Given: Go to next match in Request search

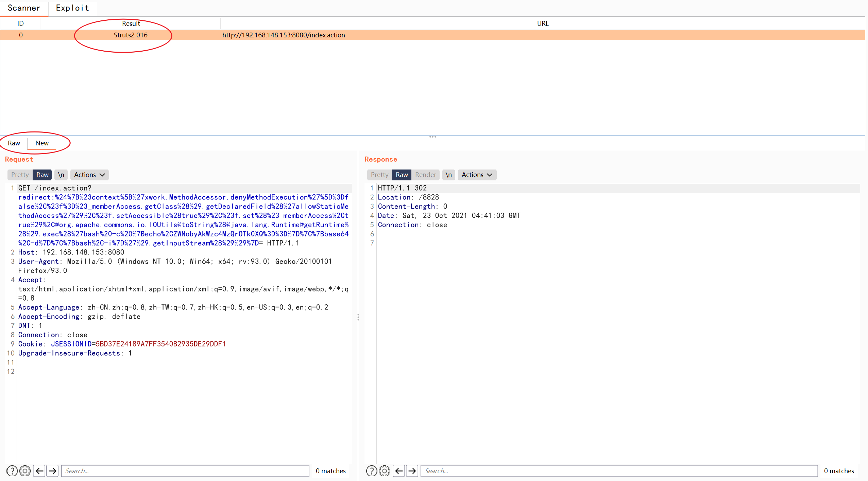Looking at the screenshot, I should [x=52, y=471].
